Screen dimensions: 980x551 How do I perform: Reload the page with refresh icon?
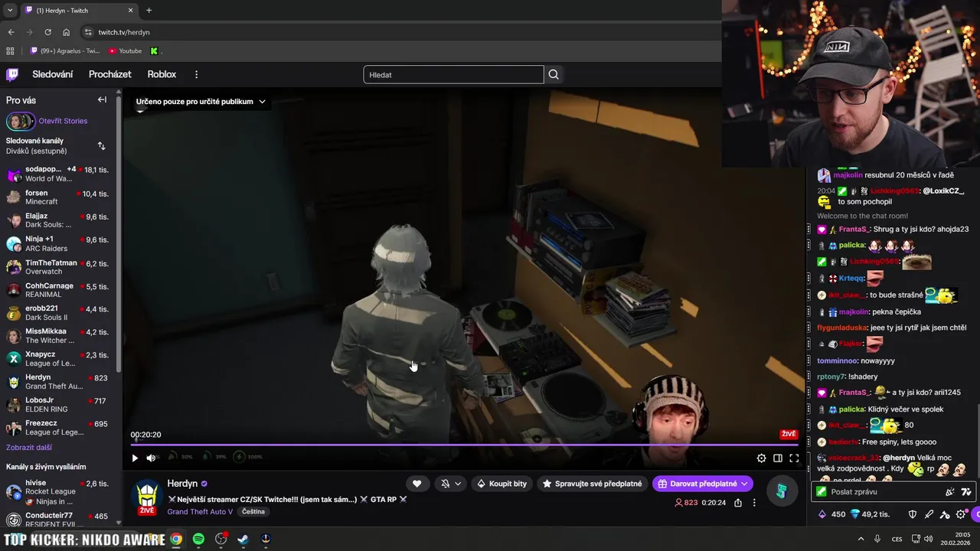(47, 32)
